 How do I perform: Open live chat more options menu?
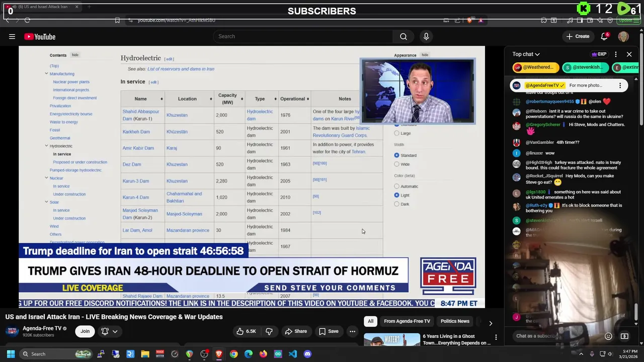(x=616, y=54)
